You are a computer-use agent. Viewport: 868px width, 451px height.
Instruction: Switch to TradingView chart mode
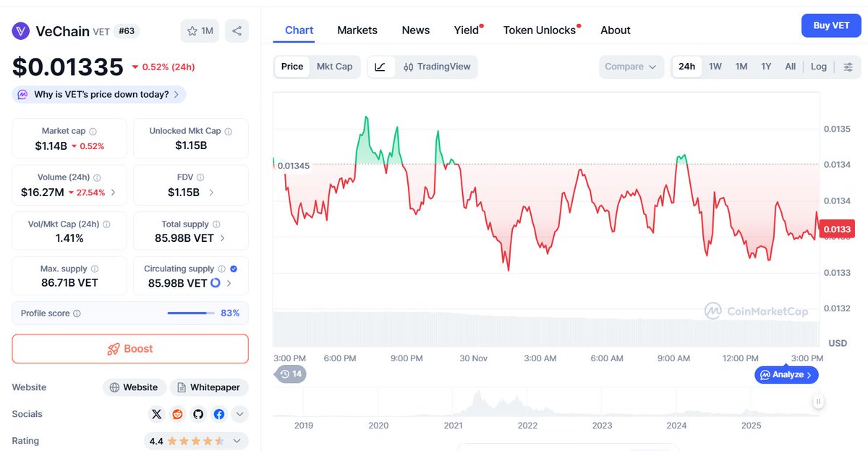click(437, 67)
